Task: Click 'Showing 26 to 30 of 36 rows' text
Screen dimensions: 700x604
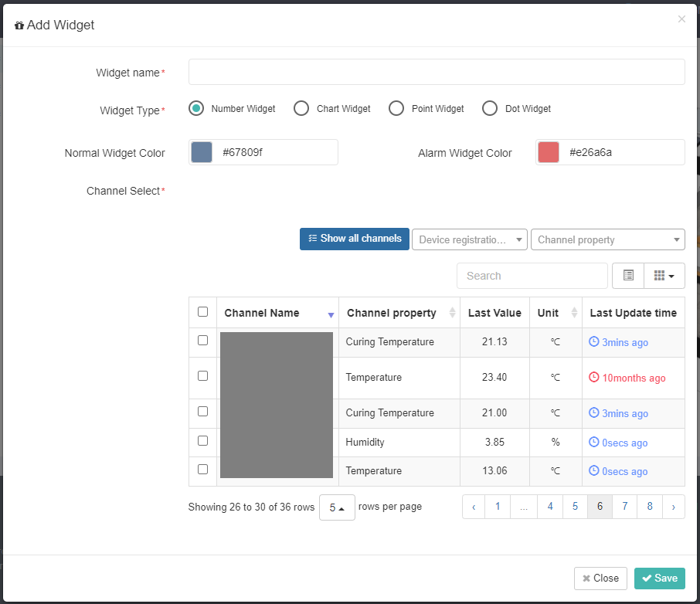Action: tap(251, 507)
